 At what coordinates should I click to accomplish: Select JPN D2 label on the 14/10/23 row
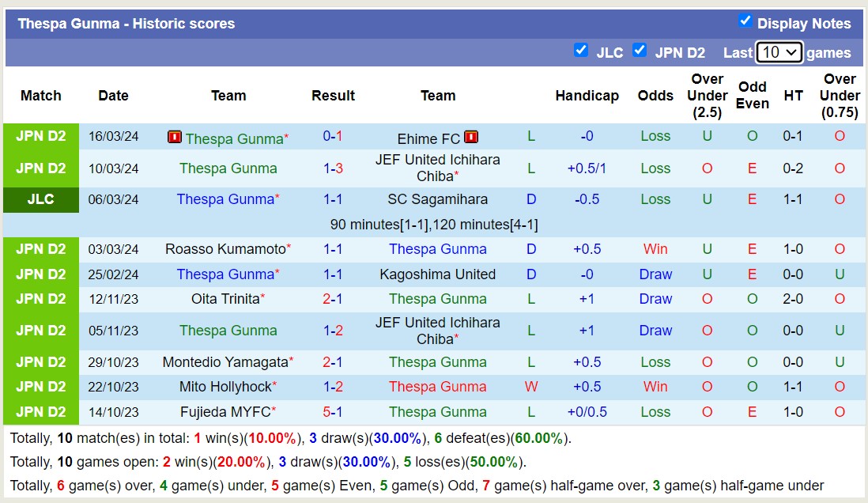coord(41,412)
